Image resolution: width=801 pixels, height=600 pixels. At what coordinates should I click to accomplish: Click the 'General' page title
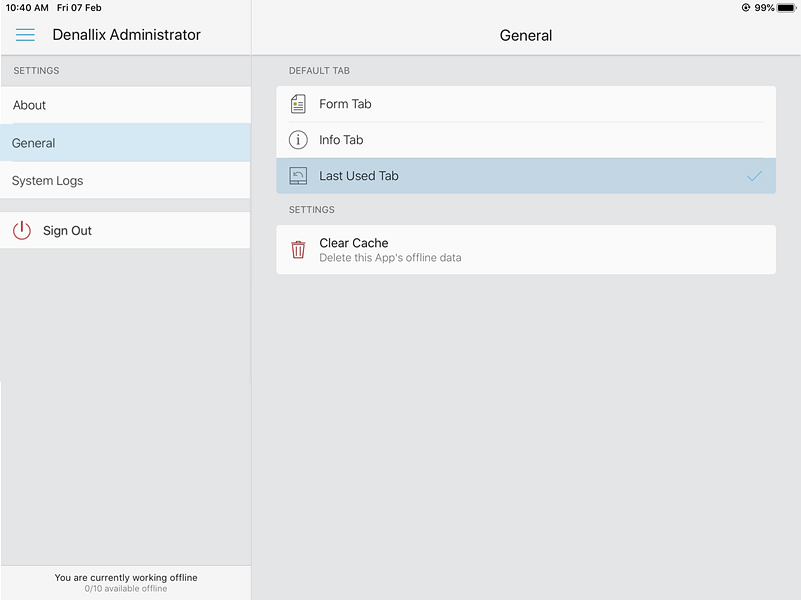[526, 35]
